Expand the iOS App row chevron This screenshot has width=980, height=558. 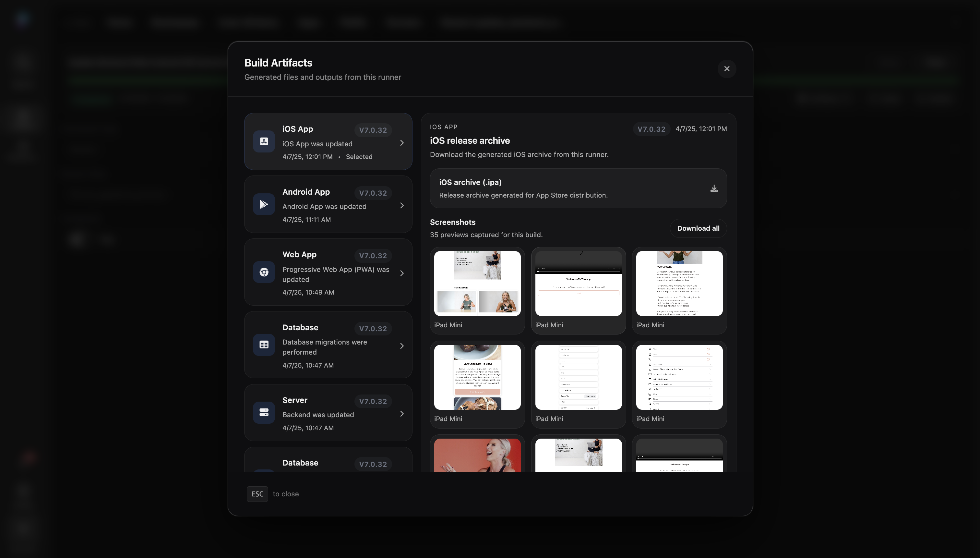click(x=402, y=143)
